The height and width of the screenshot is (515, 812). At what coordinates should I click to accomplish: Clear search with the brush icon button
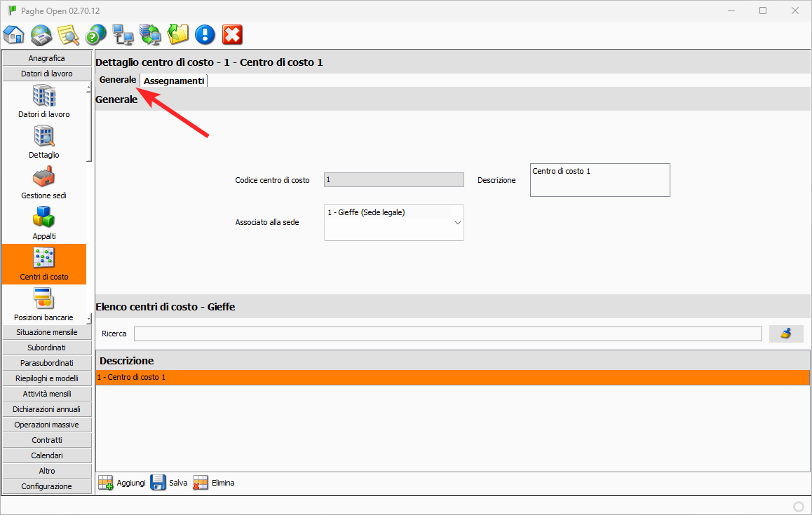coord(785,334)
